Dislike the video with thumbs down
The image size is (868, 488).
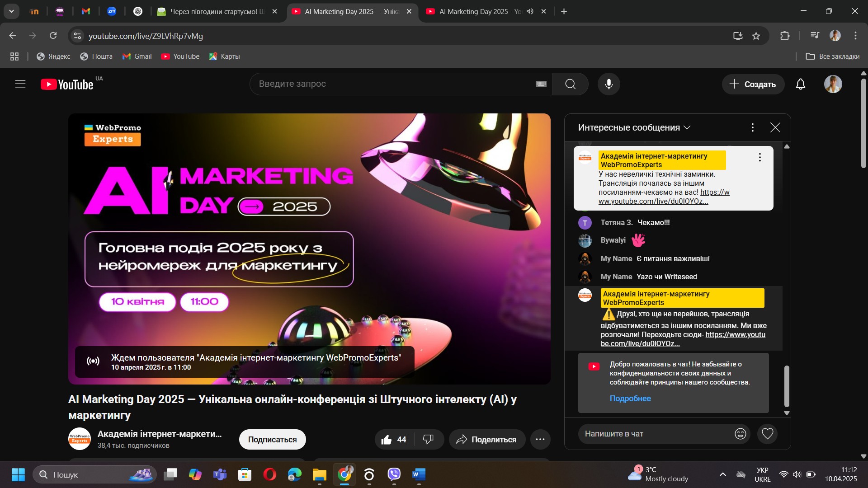tap(428, 440)
